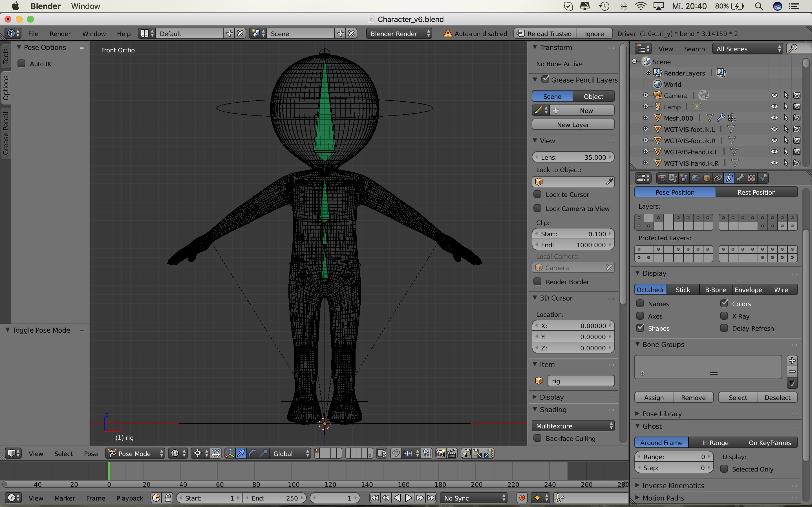Click OpenGL render active viewport camera icon
The image size is (812, 507).
pos(441,454)
